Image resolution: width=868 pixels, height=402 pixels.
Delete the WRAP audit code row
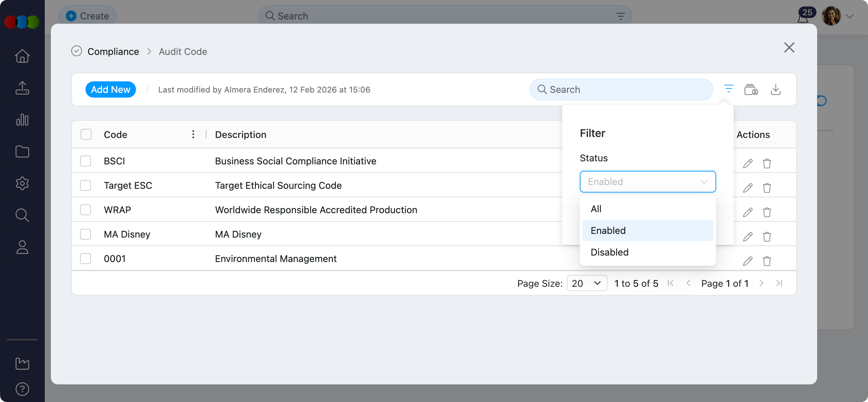pyautogui.click(x=767, y=212)
